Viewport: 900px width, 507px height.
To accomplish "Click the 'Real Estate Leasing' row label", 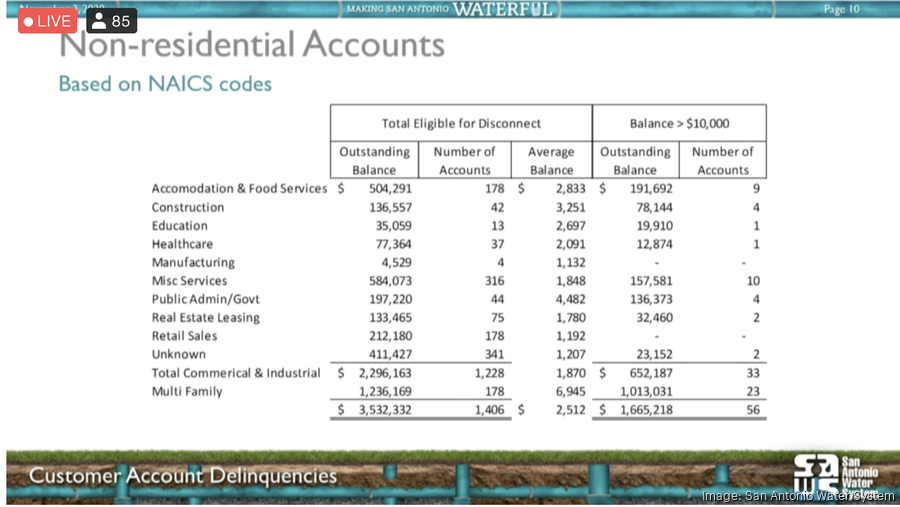I will coord(205,318).
